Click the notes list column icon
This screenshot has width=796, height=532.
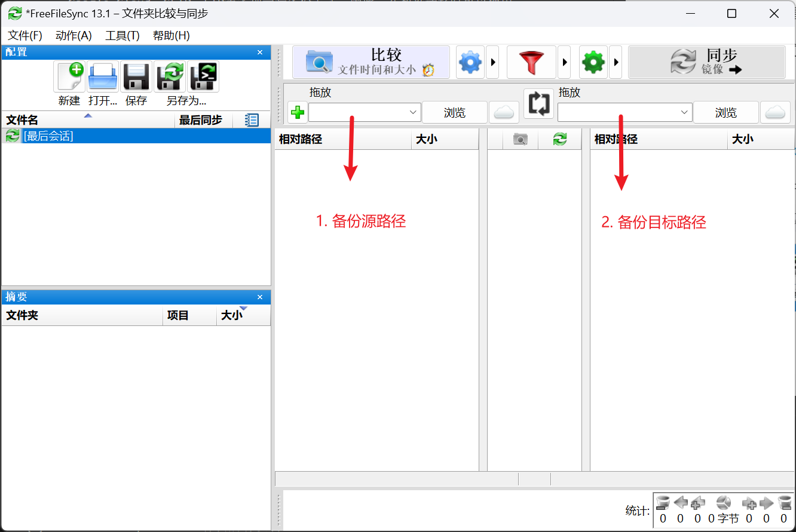252,120
